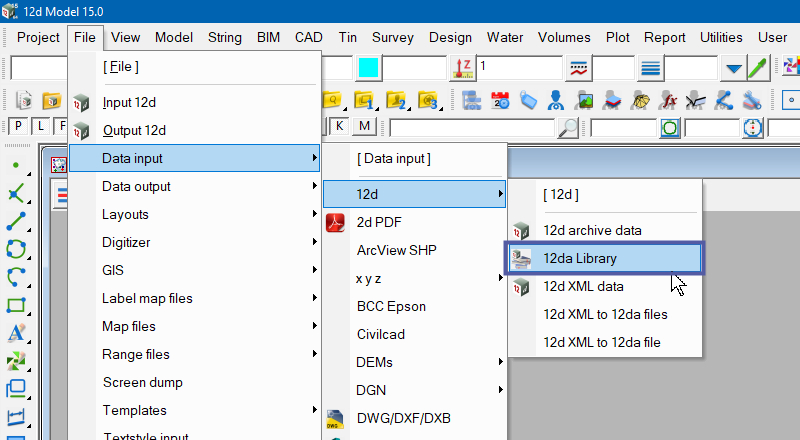800x440 pixels.
Task: Click the fx function icon
Action: 667,100
